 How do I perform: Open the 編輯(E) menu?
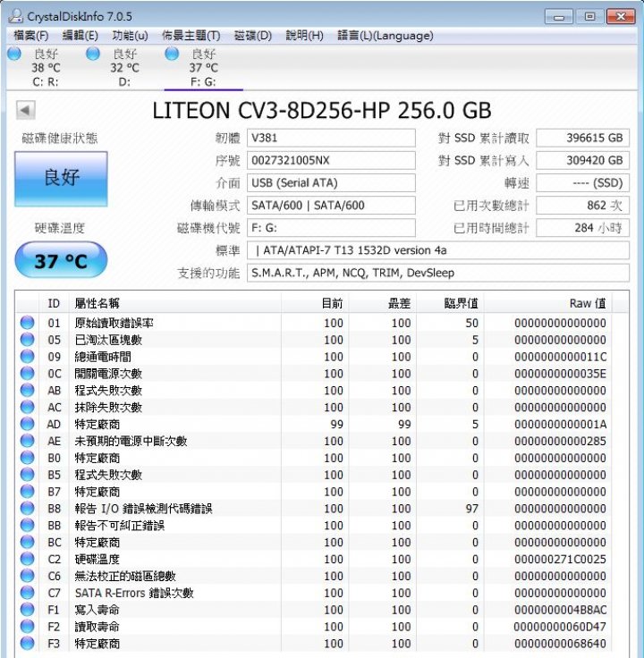[80, 36]
